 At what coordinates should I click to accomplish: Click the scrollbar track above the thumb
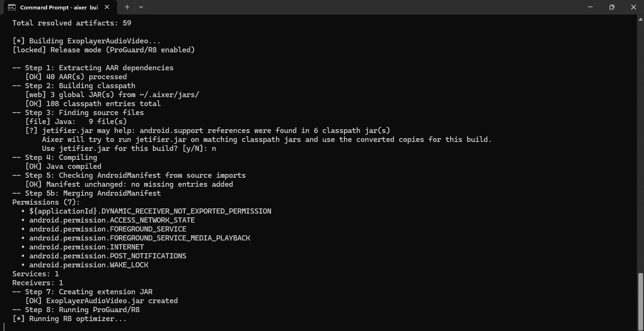click(640, 146)
